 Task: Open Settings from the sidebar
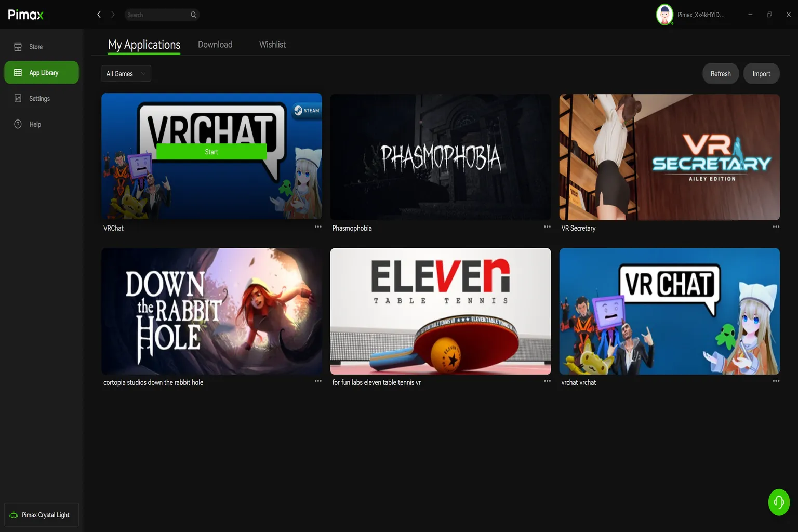pyautogui.click(x=42, y=98)
